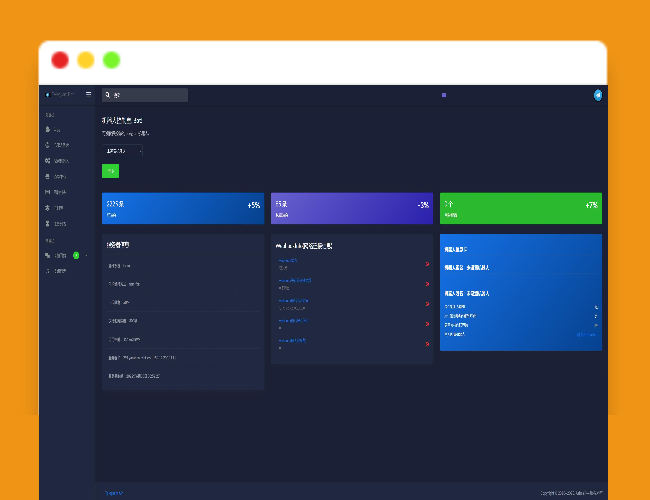Click the red icon on last list row
Viewport: 650px width, 500px height.
click(x=427, y=343)
